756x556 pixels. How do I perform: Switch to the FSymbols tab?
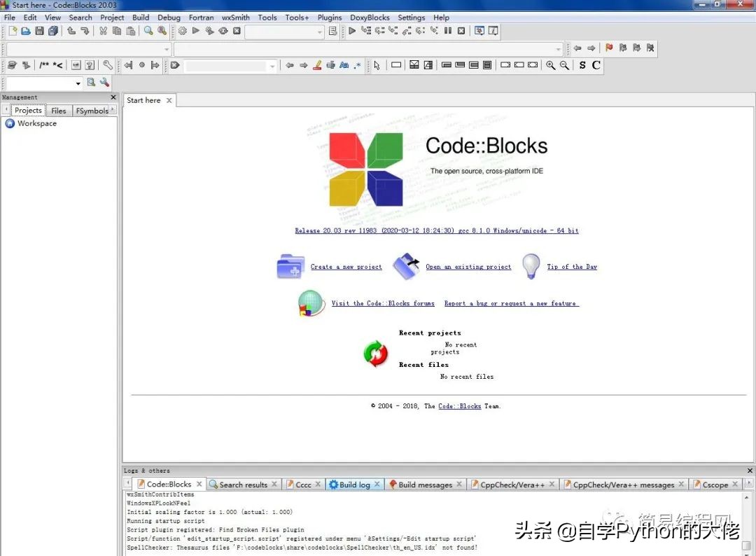92,111
